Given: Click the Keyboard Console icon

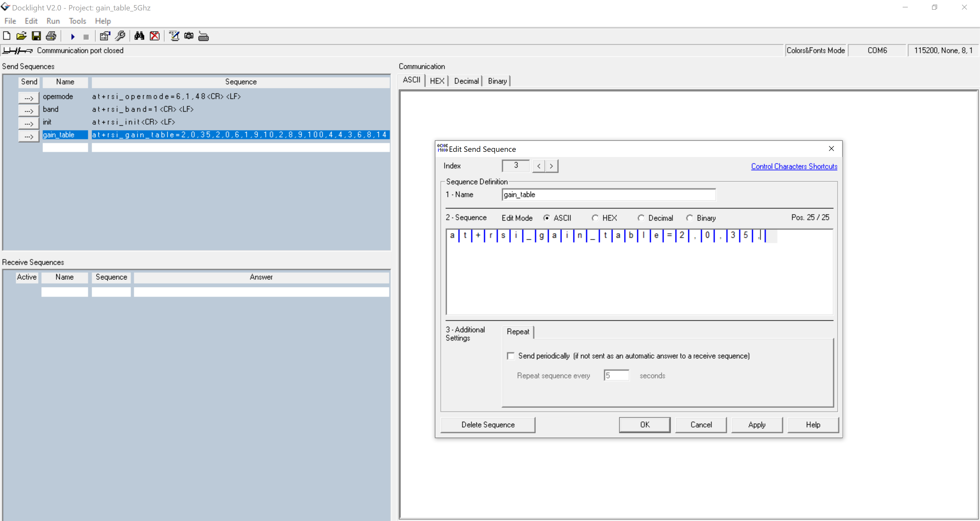Looking at the screenshot, I should (204, 36).
